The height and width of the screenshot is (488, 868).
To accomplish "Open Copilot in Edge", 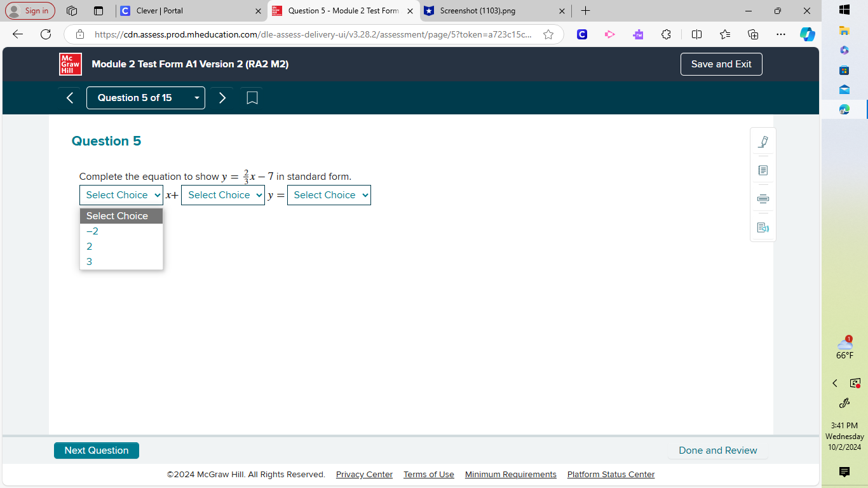I will [808, 34].
